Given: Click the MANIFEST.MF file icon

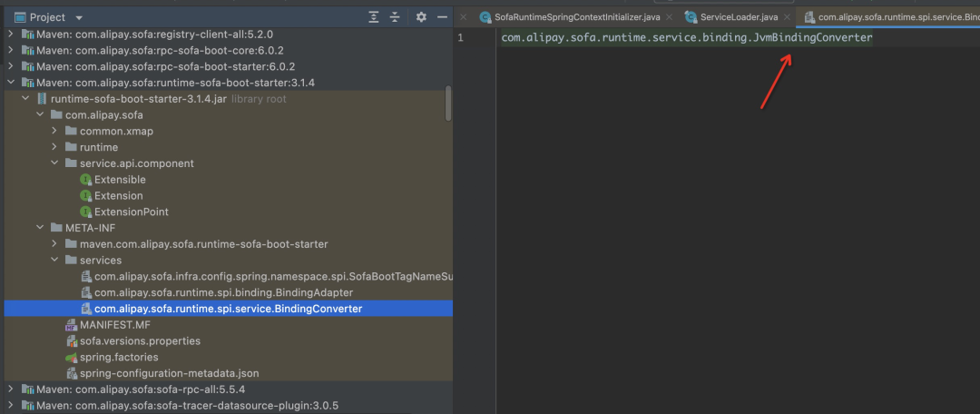Looking at the screenshot, I should point(72,324).
